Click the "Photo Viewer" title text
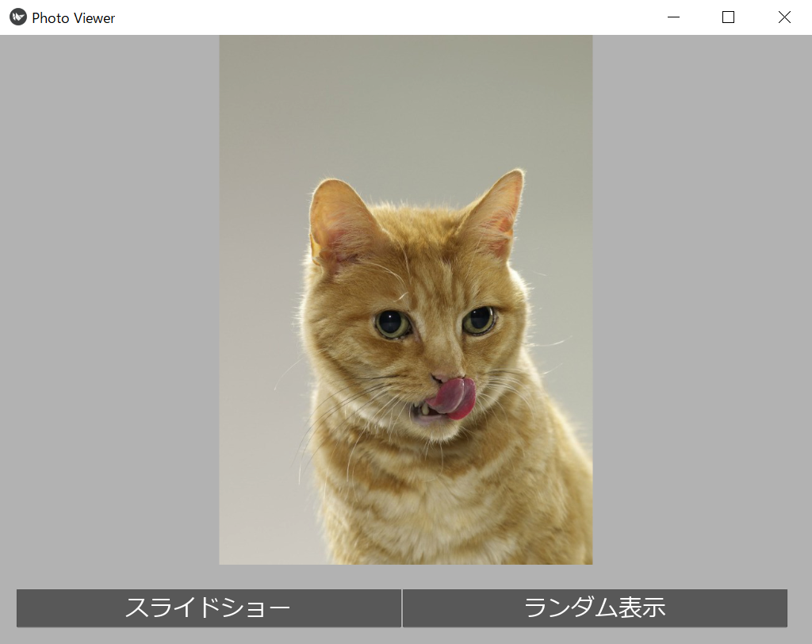 click(x=74, y=17)
